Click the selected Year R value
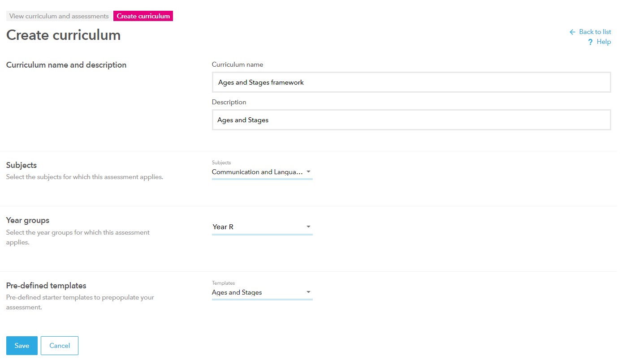This screenshot has height=364, width=626. (223, 227)
